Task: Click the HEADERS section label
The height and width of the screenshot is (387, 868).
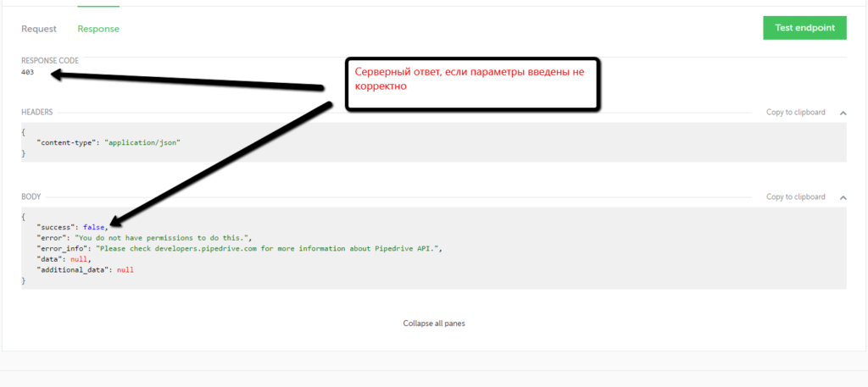Action: 37,113
